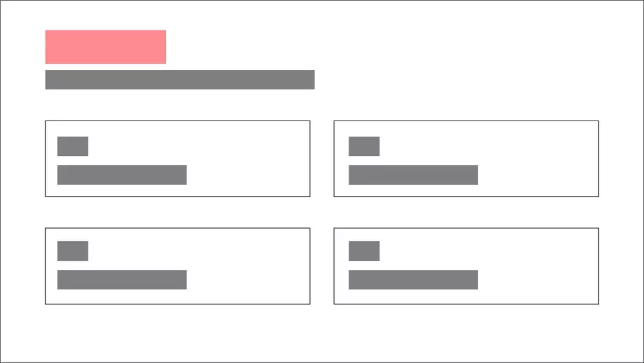Image resolution: width=644 pixels, height=363 pixels.
Task: Select wide gray bar in top-left card
Action: (x=122, y=175)
